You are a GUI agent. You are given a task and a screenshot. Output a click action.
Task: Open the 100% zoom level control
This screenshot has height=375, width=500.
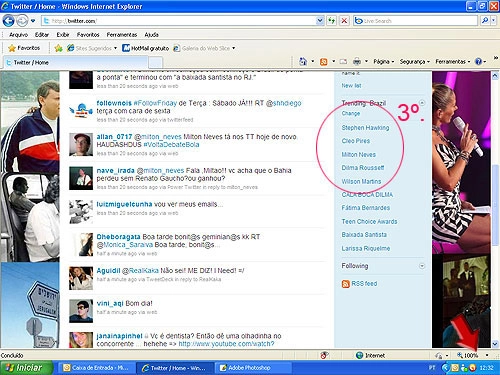[x=472, y=355]
